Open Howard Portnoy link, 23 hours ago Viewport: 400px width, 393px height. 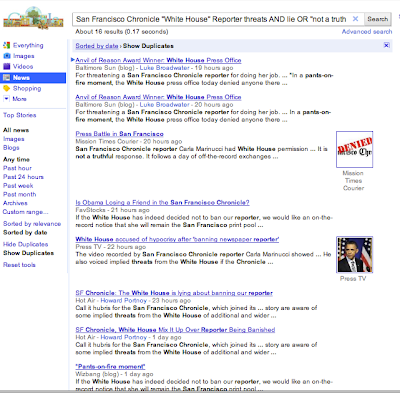[124, 301]
